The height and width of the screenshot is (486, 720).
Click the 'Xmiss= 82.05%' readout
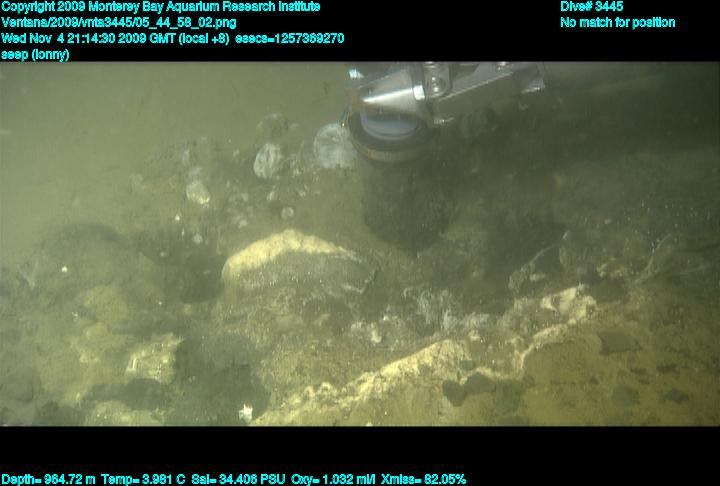pos(423,479)
